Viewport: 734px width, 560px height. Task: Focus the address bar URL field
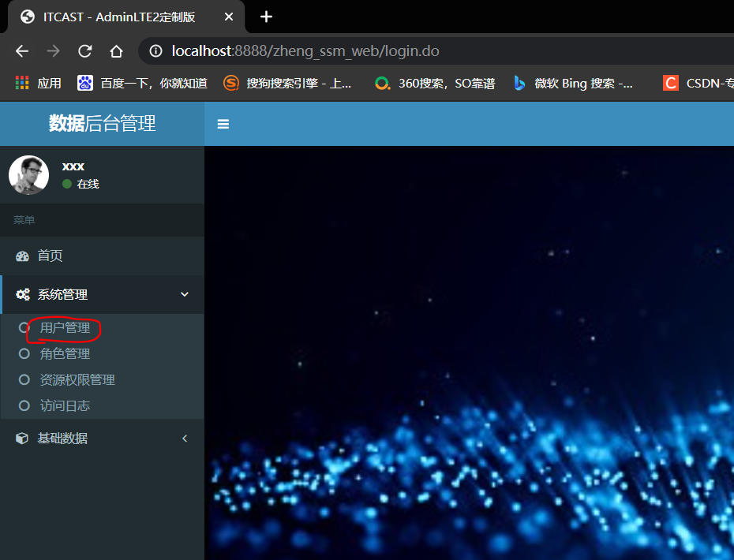(x=436, y=51)
